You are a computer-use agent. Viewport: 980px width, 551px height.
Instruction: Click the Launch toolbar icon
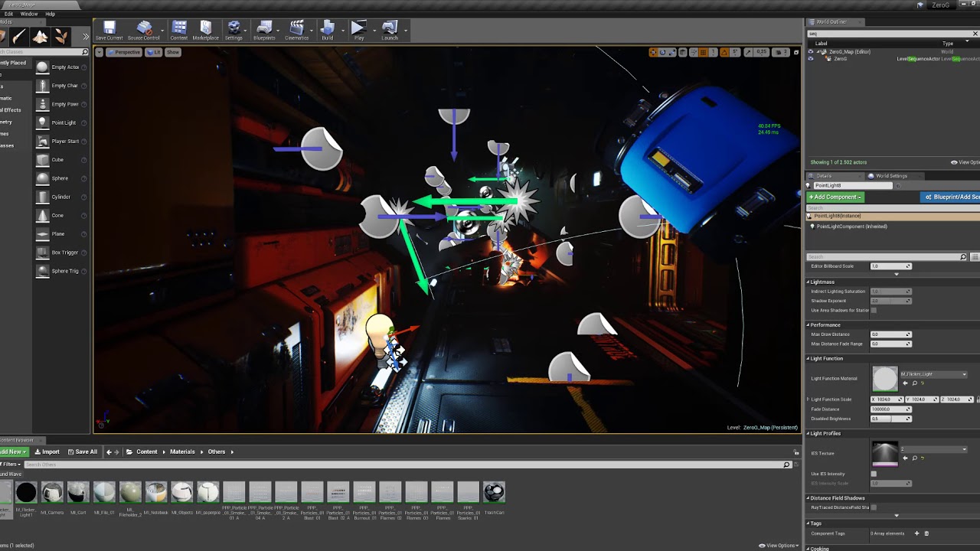coord(390,30)
